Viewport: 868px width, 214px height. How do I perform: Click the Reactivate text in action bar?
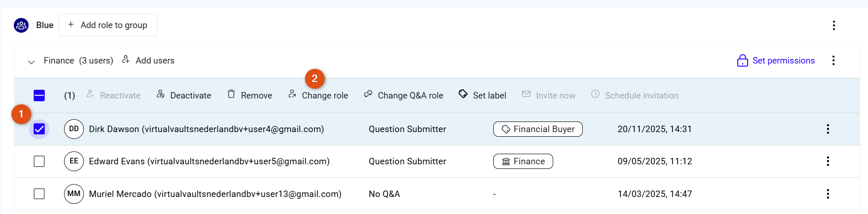(120, 96)
